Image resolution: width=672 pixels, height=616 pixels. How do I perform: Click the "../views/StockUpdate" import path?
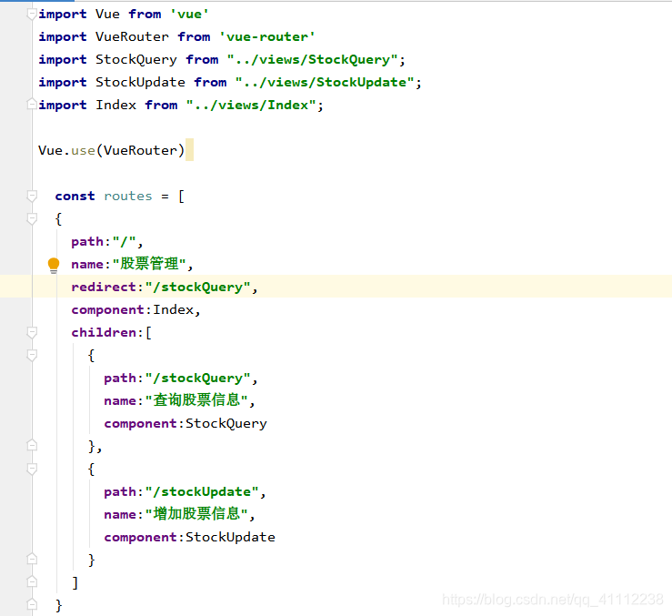tap(325, 83)
